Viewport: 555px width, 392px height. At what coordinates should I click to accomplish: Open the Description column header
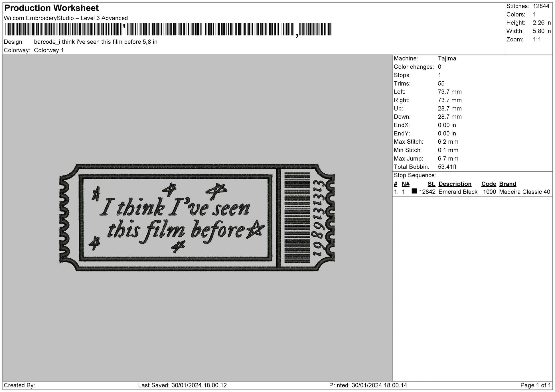coord(455,184)
